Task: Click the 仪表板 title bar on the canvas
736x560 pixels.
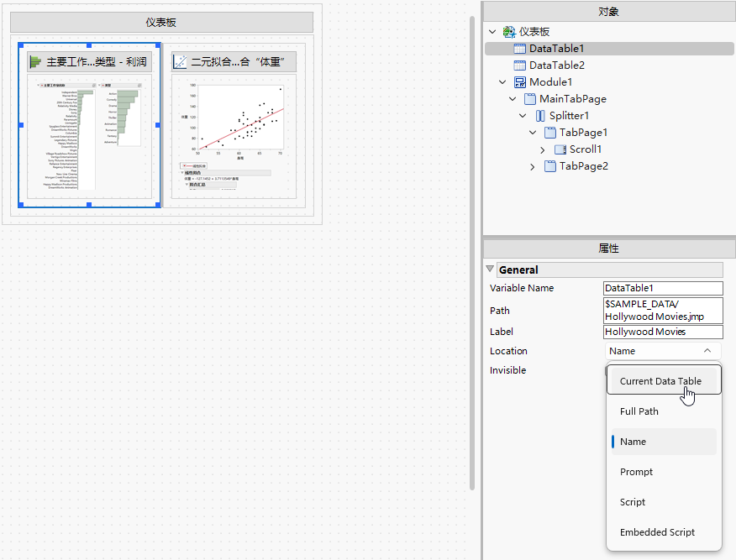Action: tap(161, 22)
